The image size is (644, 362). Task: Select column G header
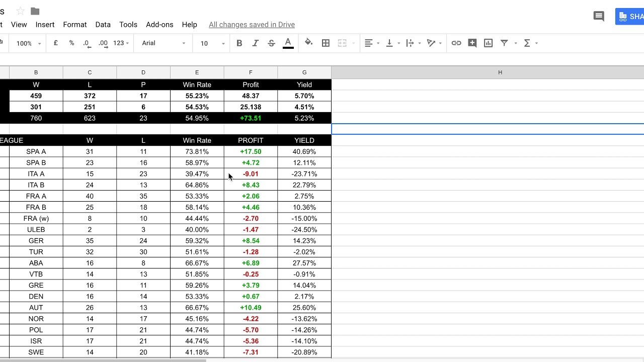304,72
